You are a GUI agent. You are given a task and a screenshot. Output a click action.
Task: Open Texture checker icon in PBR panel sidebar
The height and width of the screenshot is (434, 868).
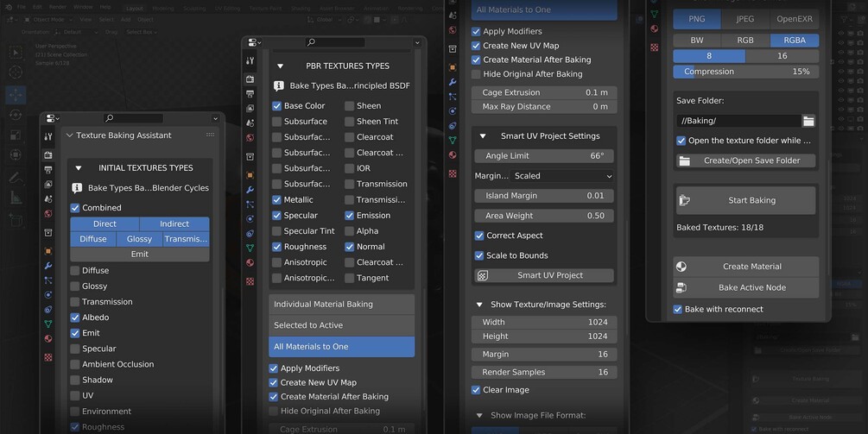point(250,281)
